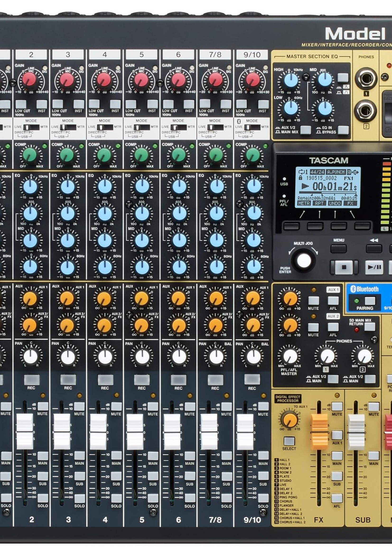392x549 pixels.
Task: Push the MULTI JOG enter knob
Action: pyautogui.click(x=303, y=261)
